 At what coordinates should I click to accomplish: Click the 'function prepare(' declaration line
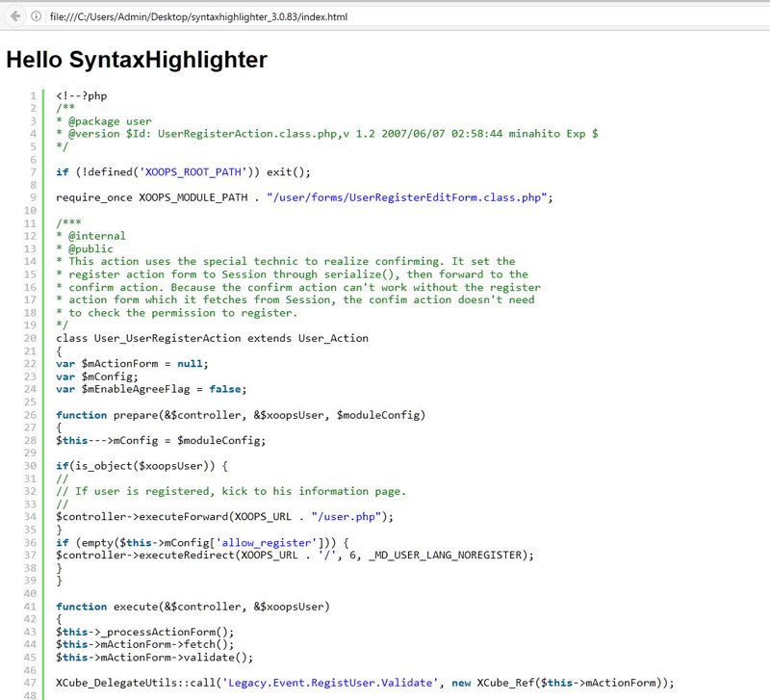pyautogui.click(x=241, y=415)
